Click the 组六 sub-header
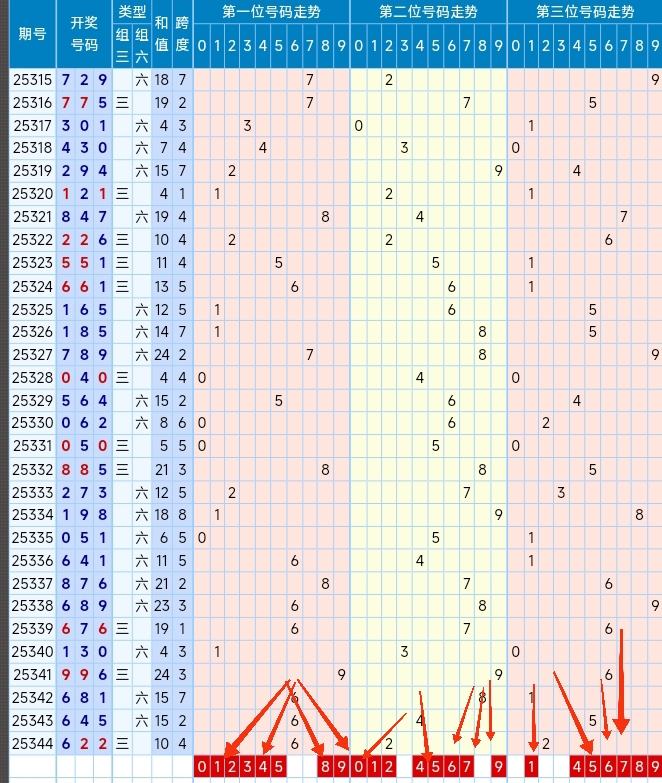 (x=142, y=45)
